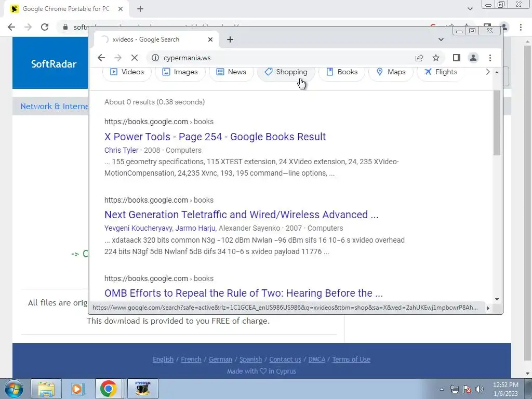The height and width of the screenshot is (399, 532).
Task: Open OMB Efforts to Repeal result
Action: click(x=244, y=293)
